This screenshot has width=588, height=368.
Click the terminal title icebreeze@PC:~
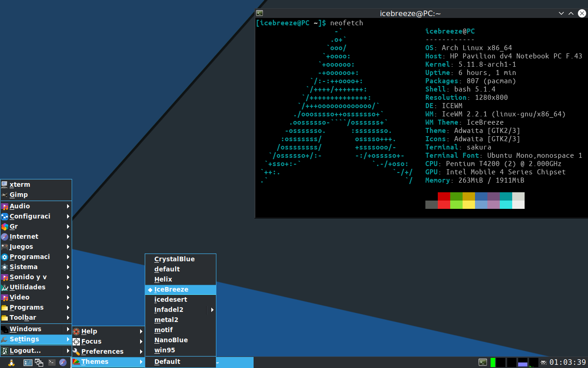pyautogui.click(x=410, y=13)
